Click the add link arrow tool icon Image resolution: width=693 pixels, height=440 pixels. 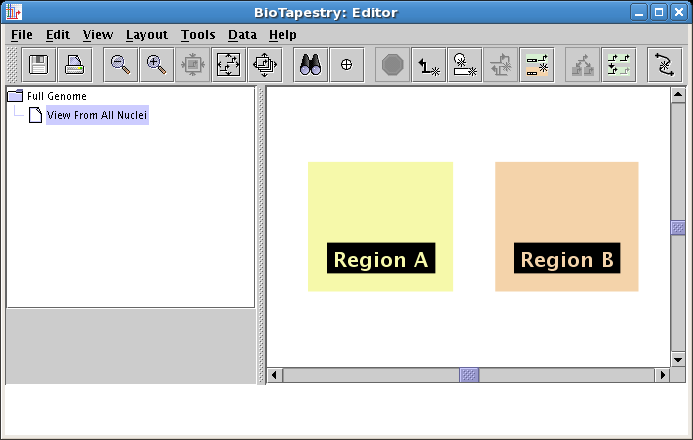click(x=430, y=65)
